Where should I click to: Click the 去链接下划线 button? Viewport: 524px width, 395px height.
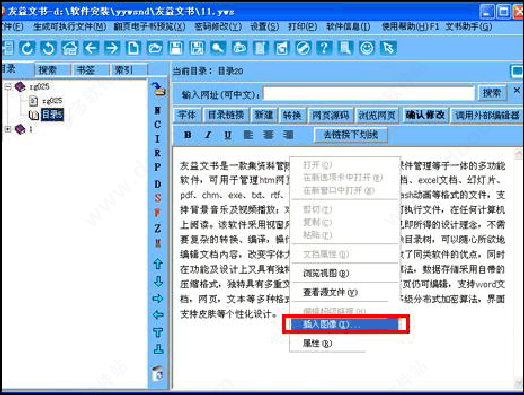(351, 135)
